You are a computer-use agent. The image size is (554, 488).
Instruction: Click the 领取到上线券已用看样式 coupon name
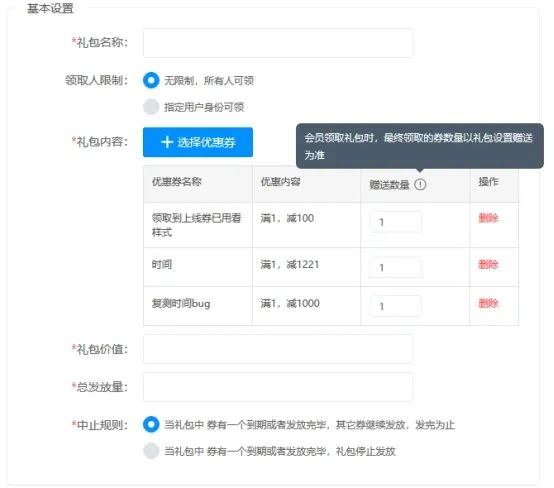point(196,225)
